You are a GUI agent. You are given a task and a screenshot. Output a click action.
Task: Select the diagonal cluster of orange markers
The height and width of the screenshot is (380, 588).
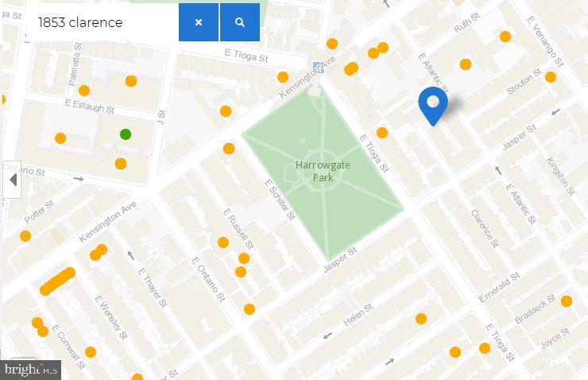click(57, 281)
